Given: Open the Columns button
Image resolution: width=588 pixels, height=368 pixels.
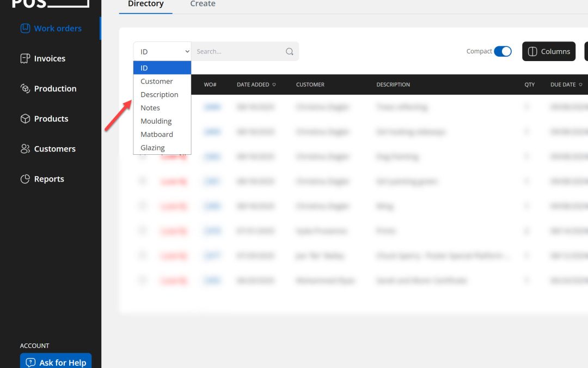Looking at the screenshot, I should click(x=549, y=51).
